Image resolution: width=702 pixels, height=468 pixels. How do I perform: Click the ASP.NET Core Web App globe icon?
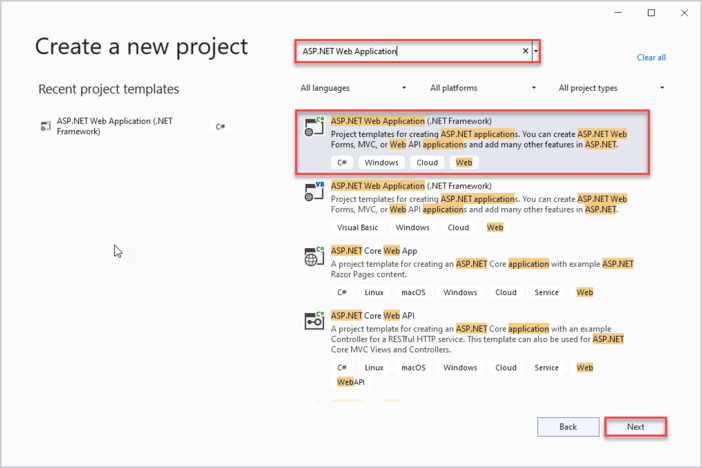[x=314, y=257]
